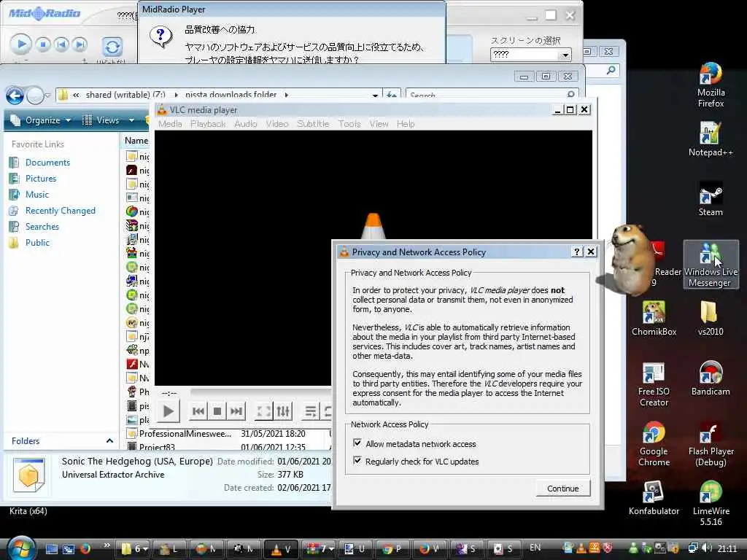Click Explorer search field
Viewport: 747px width, 560px height.
tap(492, 96)
